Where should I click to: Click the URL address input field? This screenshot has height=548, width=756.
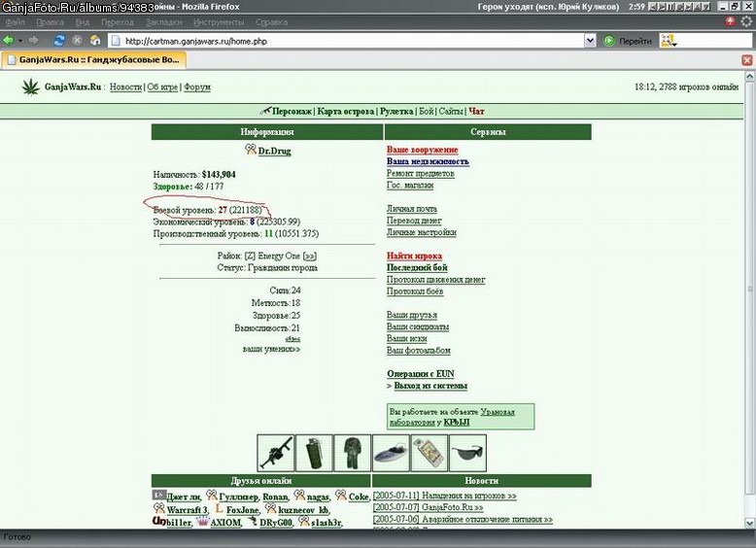click(x=346, y=41)
